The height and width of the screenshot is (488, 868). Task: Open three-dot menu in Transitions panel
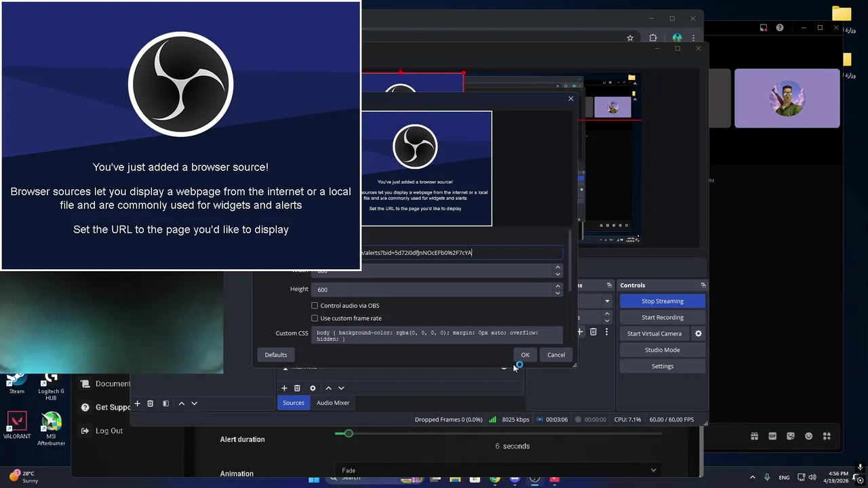(x=606, y=332)
